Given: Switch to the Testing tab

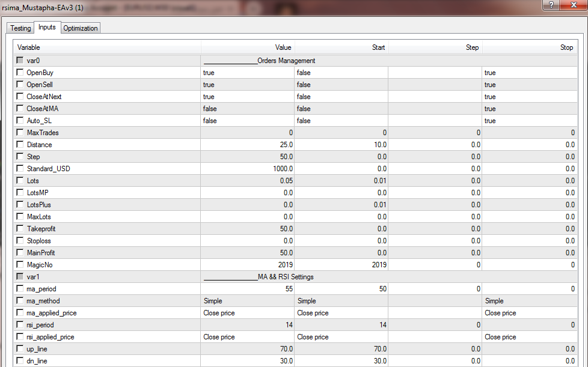Looking at the screenshot, I should click(x=20, y=28).
